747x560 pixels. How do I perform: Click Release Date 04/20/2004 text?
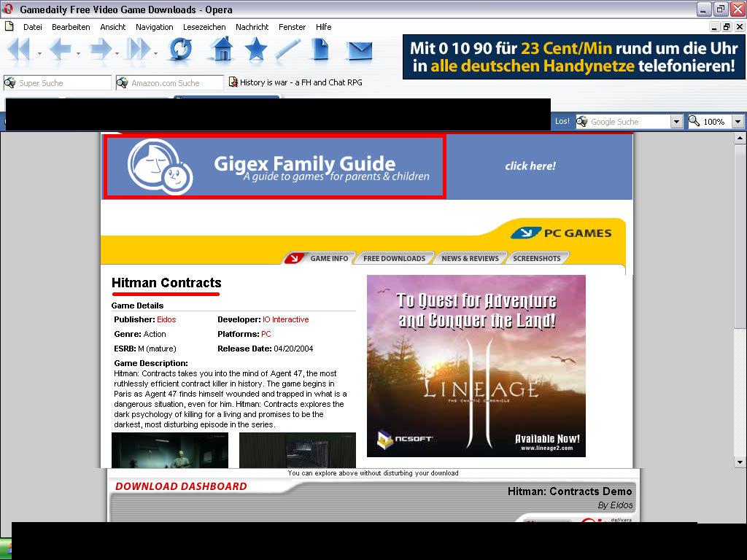pyautogui.click(x=266, y=349)
